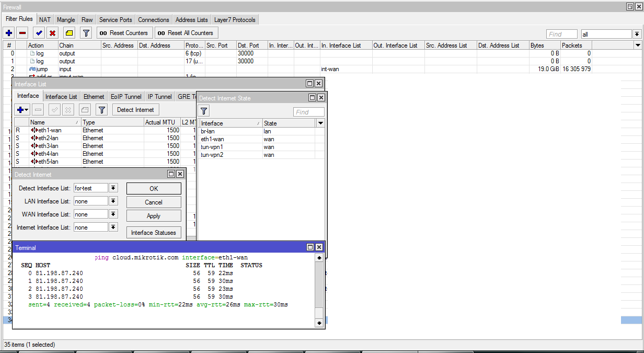Open comment icon in Firewall toolbar
Viewport: 644px width, 353px height.
(70, 33)
